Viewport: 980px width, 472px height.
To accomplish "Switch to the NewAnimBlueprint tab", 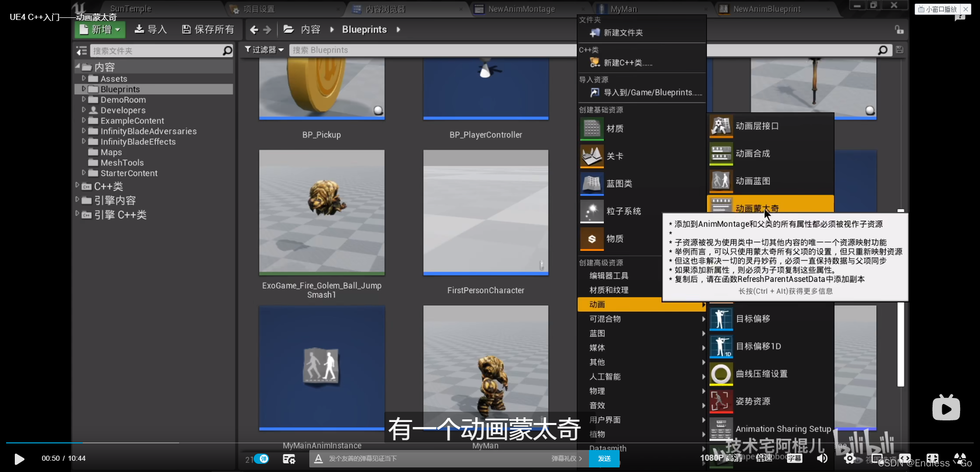I will pos(767,9).
